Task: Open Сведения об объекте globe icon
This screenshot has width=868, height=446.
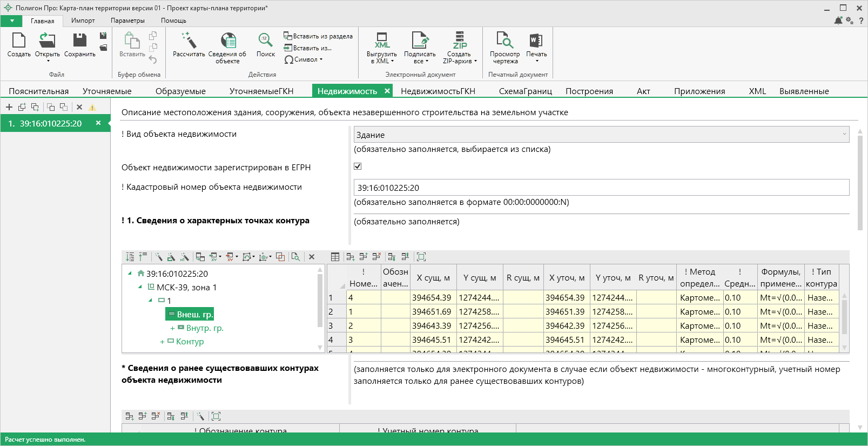Action: [x=227, y=41]
